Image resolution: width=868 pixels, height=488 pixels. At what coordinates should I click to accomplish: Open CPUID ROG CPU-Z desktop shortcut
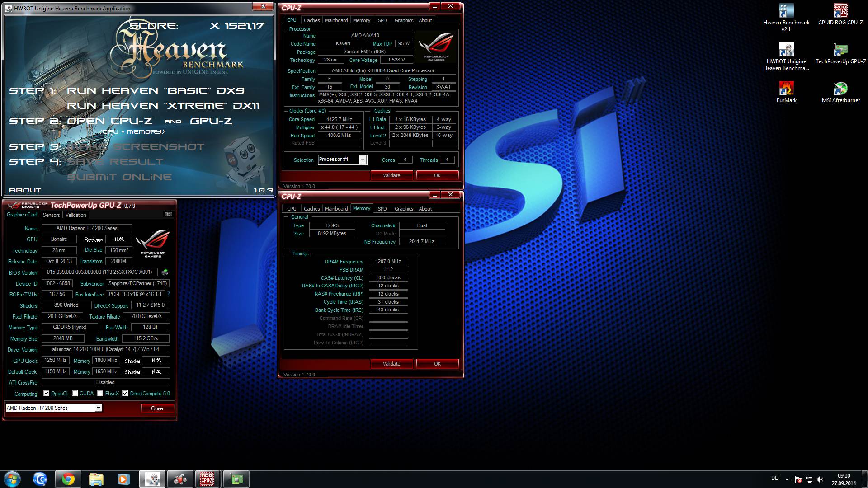[x=840, y=14]
